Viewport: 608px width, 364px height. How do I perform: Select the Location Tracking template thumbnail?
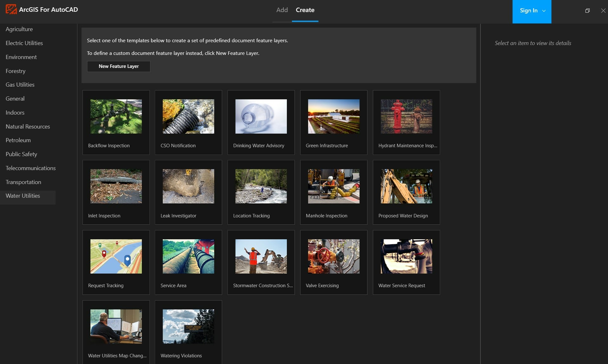point(261,186)
